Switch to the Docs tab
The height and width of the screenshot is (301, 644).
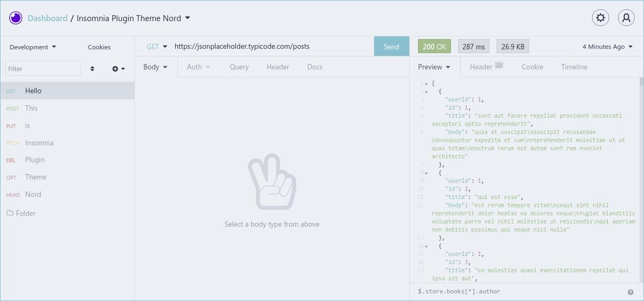click(x=314, y=67)
